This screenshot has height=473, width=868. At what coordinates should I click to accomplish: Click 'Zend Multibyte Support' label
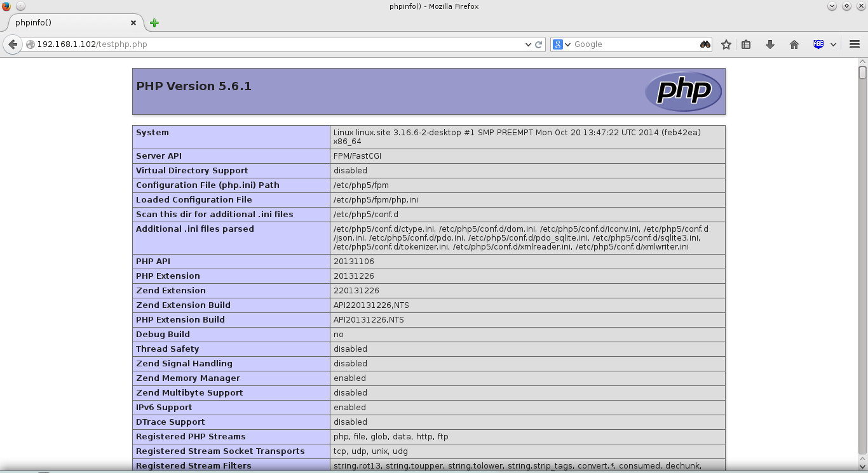[x=189, y=393]
